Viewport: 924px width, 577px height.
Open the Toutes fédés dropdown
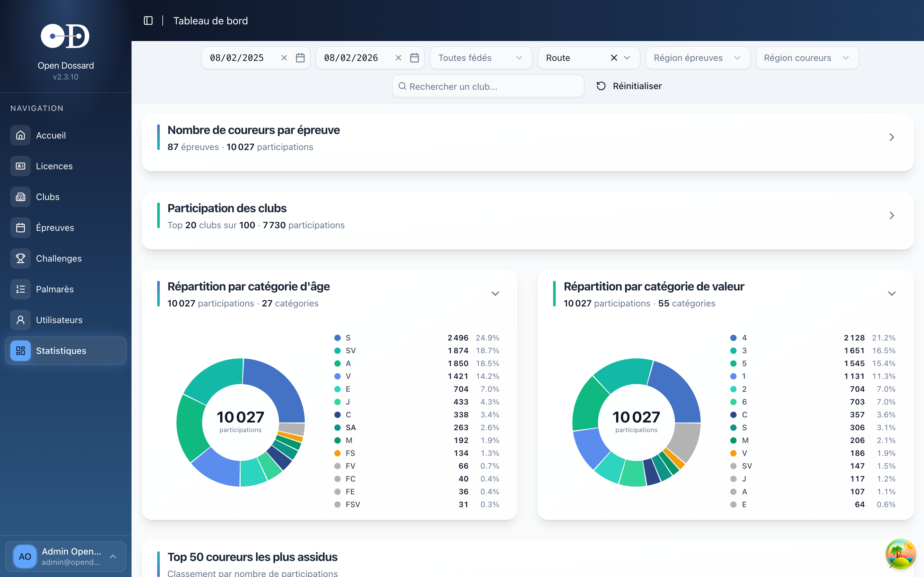(x=481, y=58)
